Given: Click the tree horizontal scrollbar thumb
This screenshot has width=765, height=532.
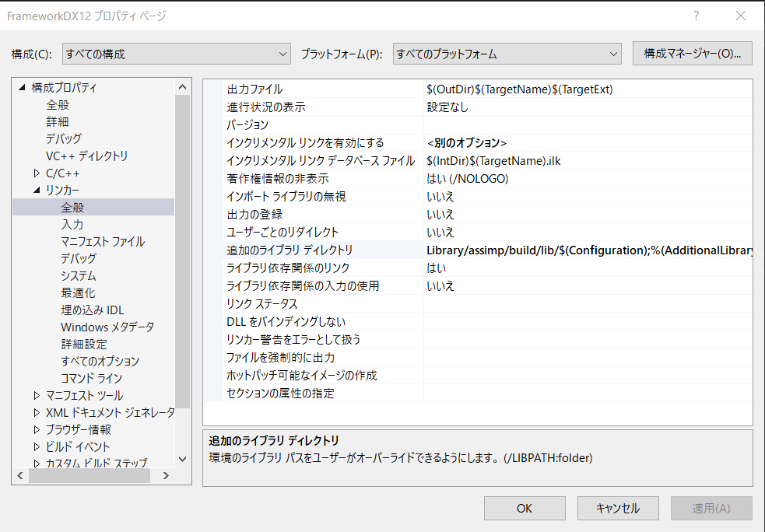Looking at the screenshot, I should tap(89, 475).
